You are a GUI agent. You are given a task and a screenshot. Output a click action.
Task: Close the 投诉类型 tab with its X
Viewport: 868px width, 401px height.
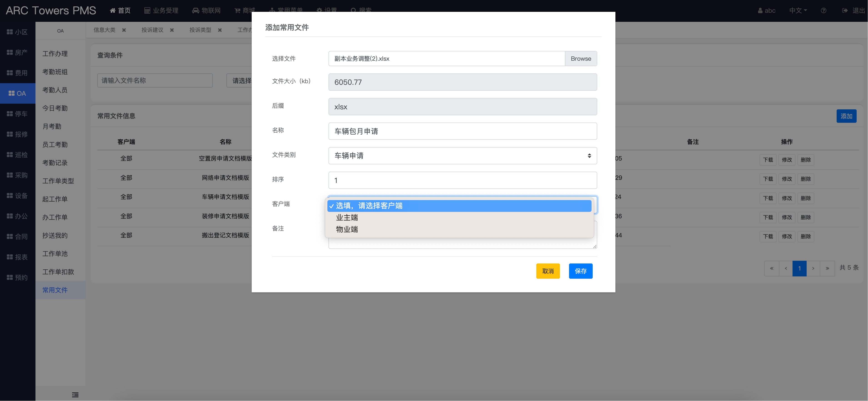[220, 30]
